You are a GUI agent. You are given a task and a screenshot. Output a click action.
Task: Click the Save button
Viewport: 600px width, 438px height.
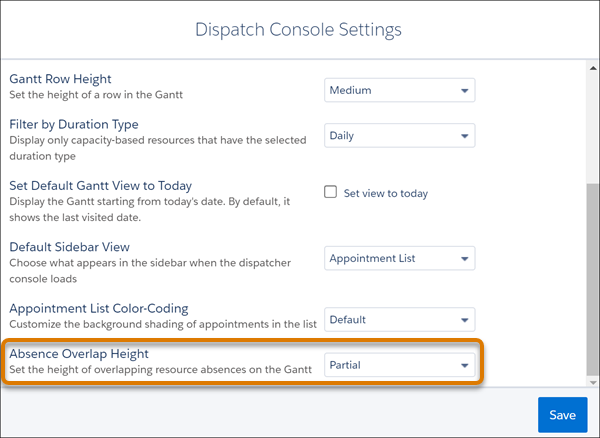click(562, 415)
